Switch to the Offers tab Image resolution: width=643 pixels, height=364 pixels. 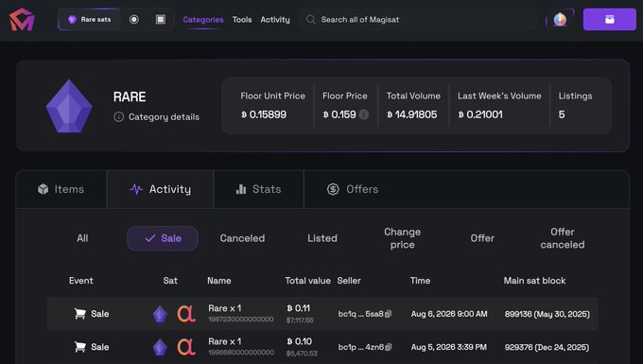tap(353, 189)
